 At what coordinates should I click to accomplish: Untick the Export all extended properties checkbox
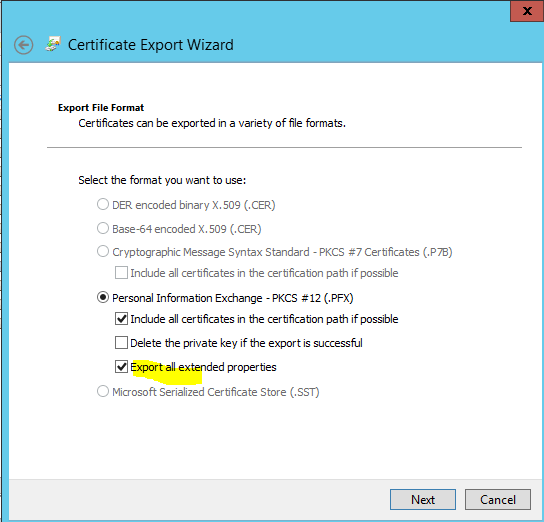tap(121, 367)
